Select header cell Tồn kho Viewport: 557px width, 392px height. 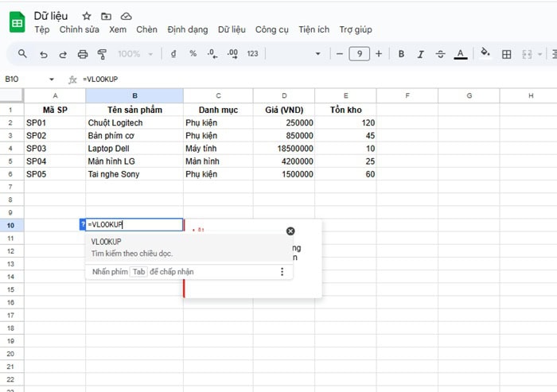click(x=345, y=110)
